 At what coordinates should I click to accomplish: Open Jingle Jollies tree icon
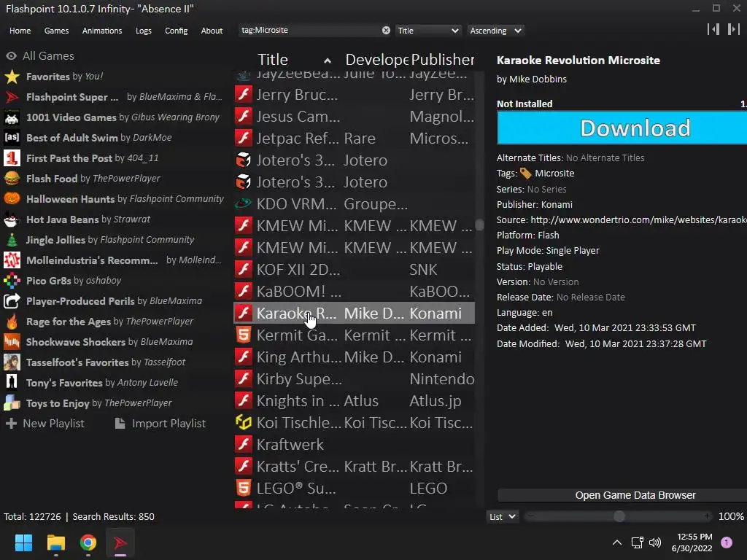tap(12, 239)
